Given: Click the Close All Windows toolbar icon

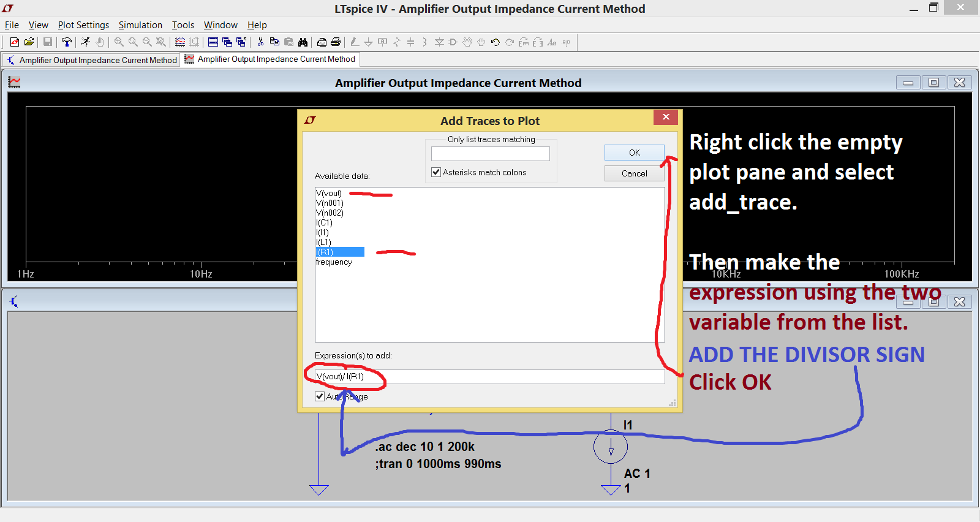Looking at the screenshot, I should (x=241, y=42).
